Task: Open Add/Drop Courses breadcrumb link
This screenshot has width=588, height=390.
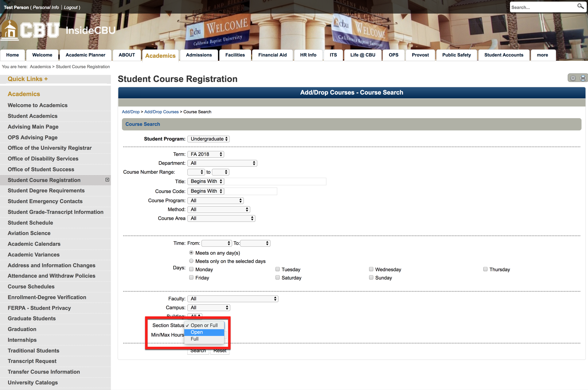Action: click(x=161, y=112)
